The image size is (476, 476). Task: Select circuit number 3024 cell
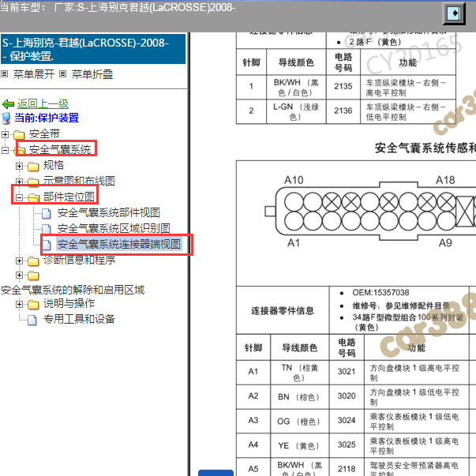pos(347,421)
